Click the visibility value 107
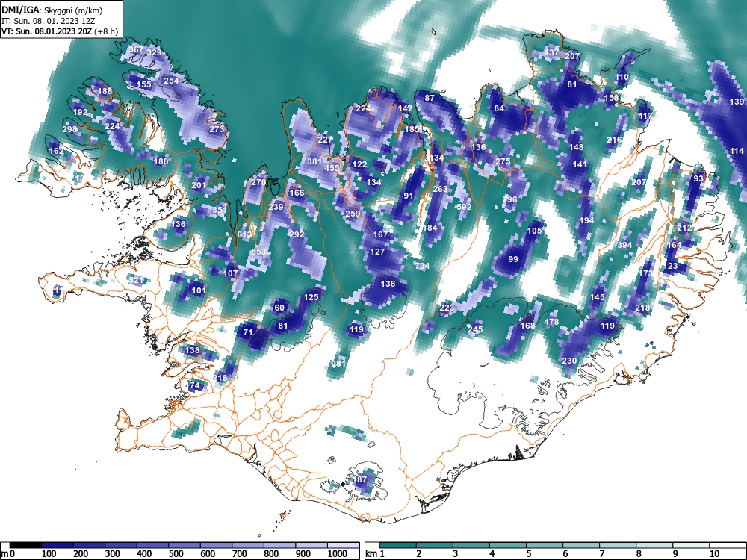Viewport: 747px width, 560px height. (x=231, y=273)
